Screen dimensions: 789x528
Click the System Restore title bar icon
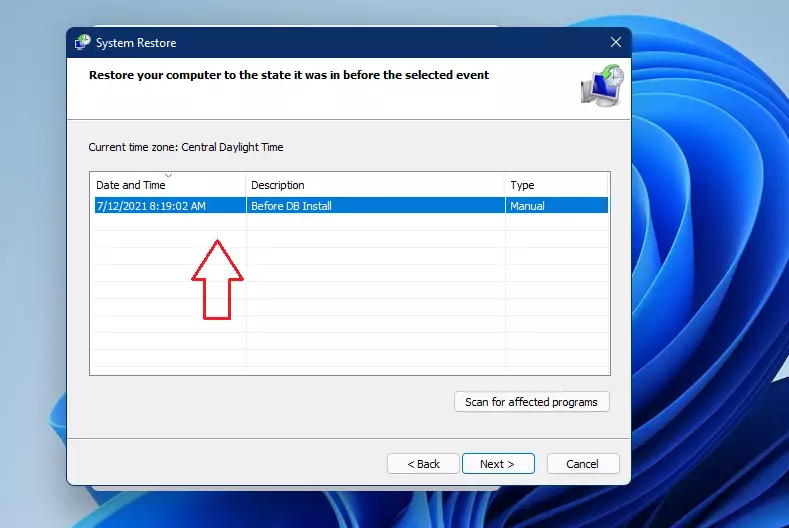tap(83, 42)
